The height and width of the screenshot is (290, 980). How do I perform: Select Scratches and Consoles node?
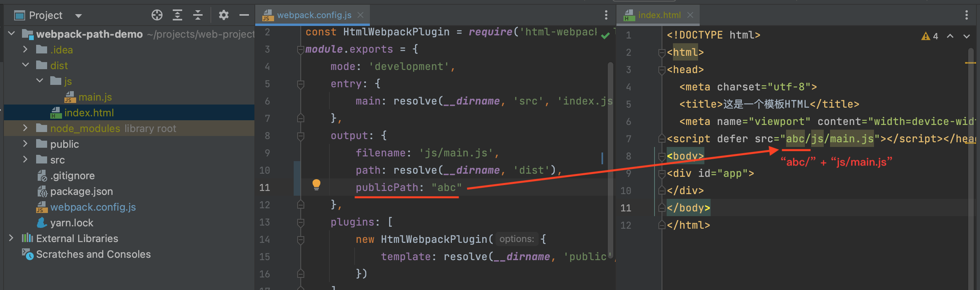tap(93, 254)
